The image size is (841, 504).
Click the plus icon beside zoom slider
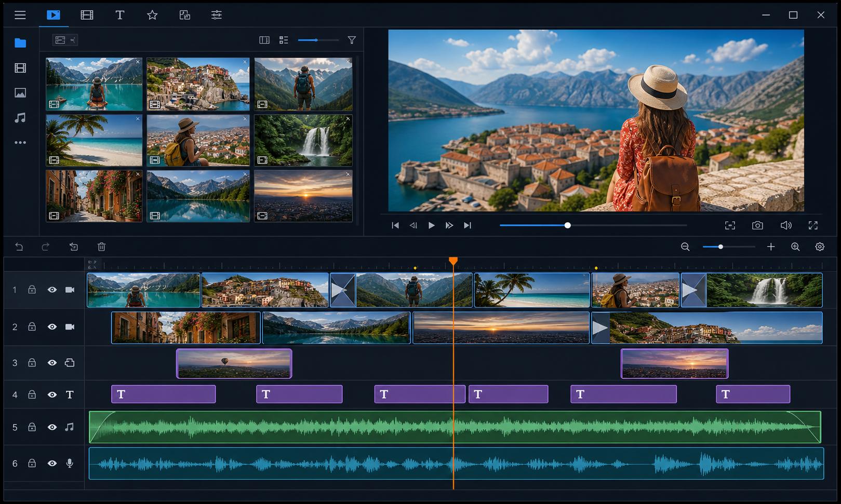[771, 247]
